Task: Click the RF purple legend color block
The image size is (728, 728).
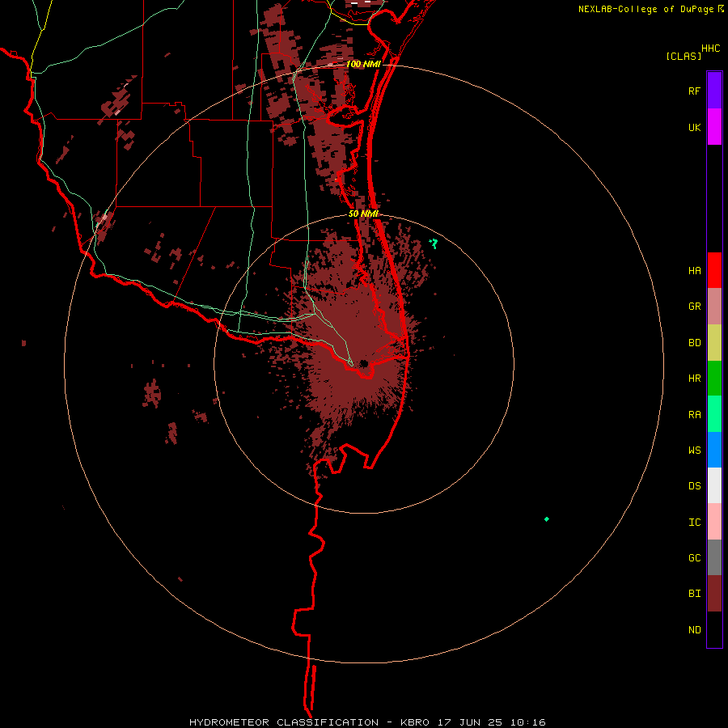Action: click(x=714, y=91)
